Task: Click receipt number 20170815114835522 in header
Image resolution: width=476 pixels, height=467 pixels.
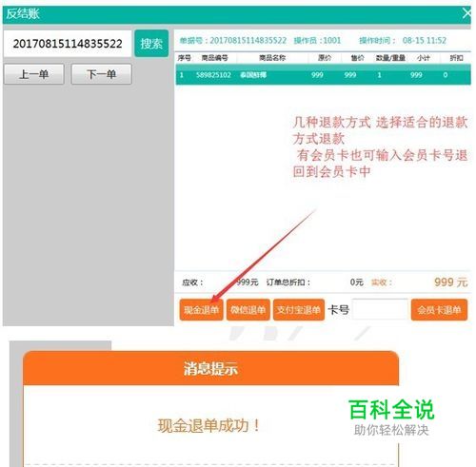Action: click(x=248, y=41)
